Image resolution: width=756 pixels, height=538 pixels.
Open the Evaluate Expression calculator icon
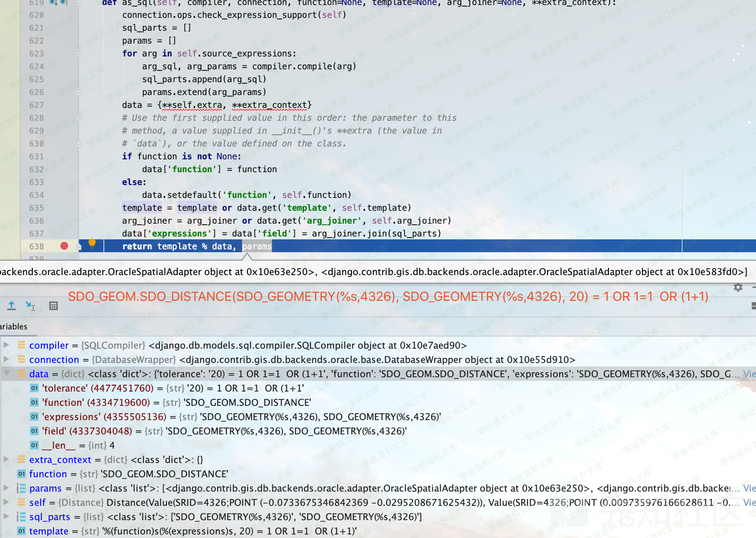[54, 306]
